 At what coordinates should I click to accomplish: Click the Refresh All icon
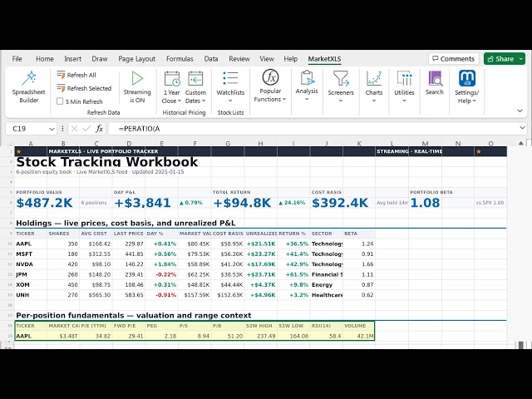point(61,75)
